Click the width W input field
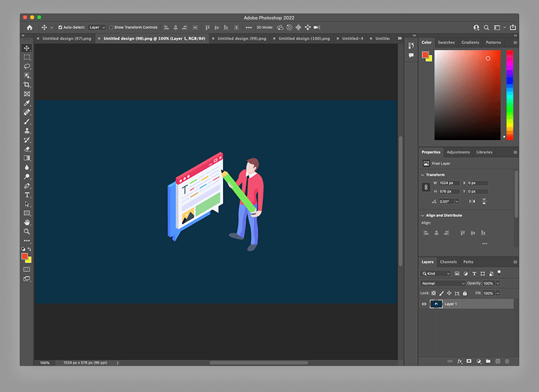The width and height of the screenshot is (539, 392). click(449, 183)
